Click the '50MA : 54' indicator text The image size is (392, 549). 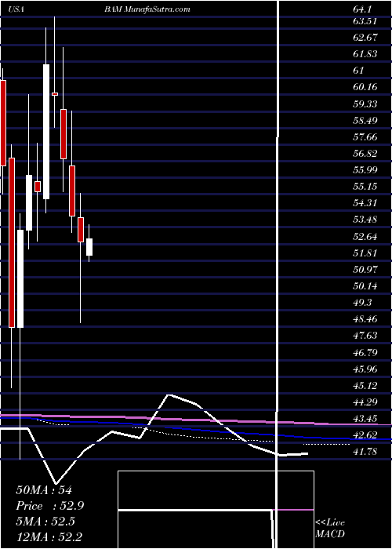pos(44,490)
